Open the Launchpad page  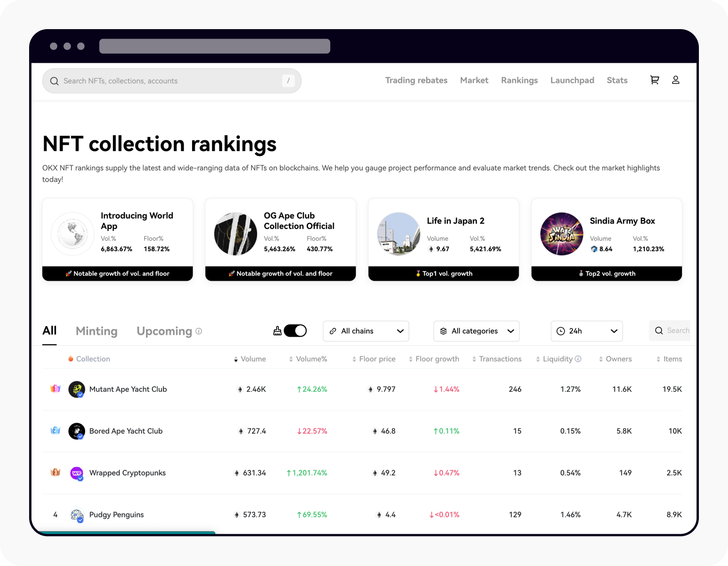coord(572,80)
